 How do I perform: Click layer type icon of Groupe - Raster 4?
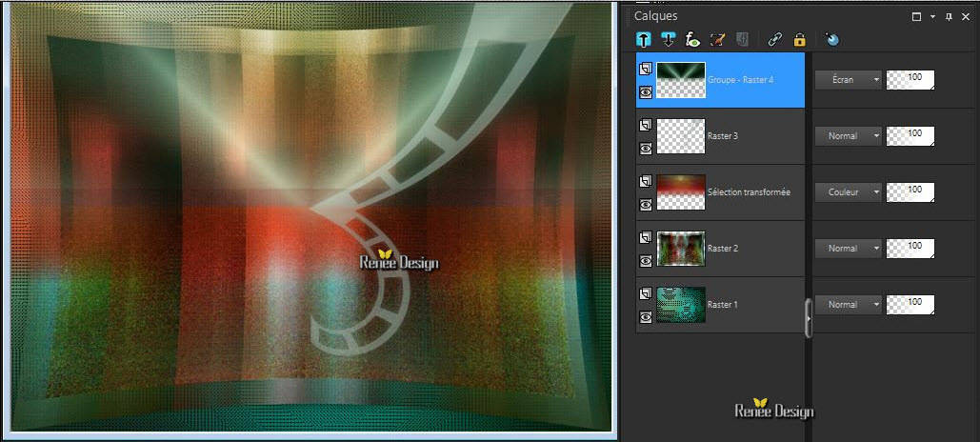(x=646, y=69)
